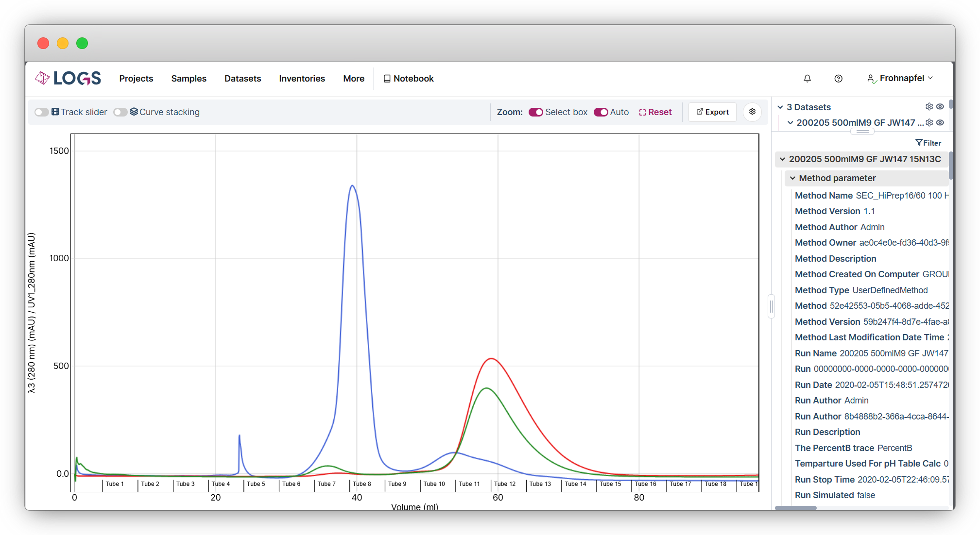
Task: Enable the Curve stacking toggle
Action: coord(120,112)
